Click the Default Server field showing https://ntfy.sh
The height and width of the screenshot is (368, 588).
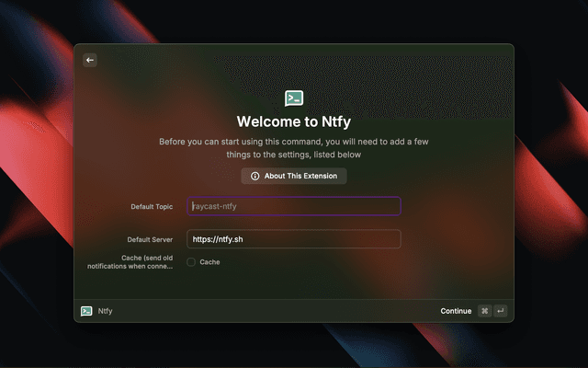pos(294,239)
